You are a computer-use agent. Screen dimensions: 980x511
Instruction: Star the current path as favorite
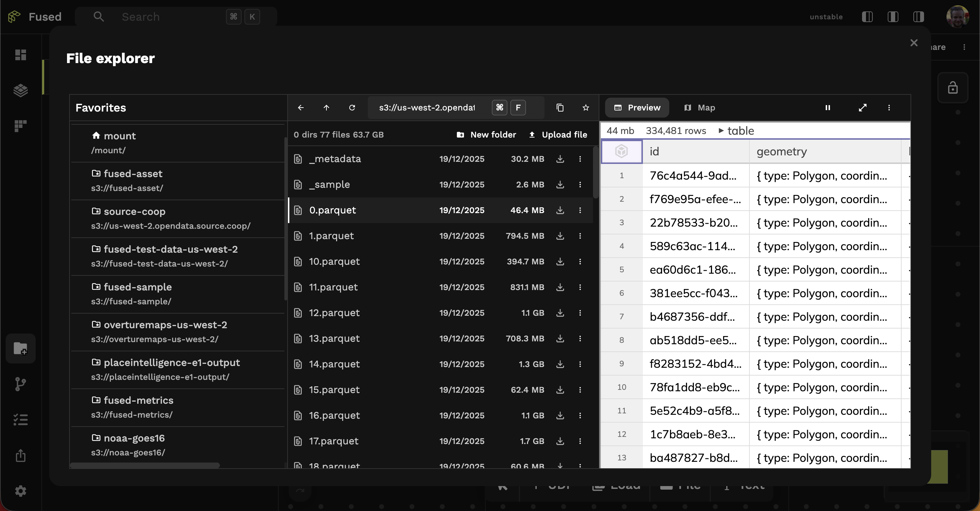click(x=586, y=108)
